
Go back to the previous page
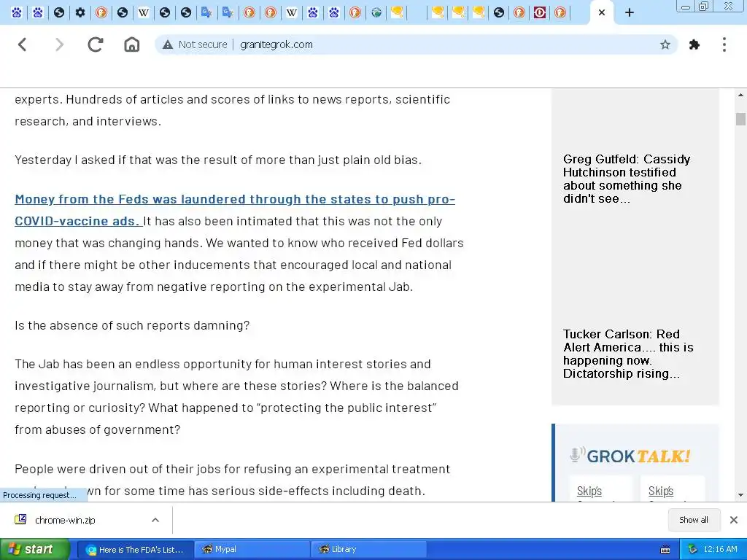[23, 44]
